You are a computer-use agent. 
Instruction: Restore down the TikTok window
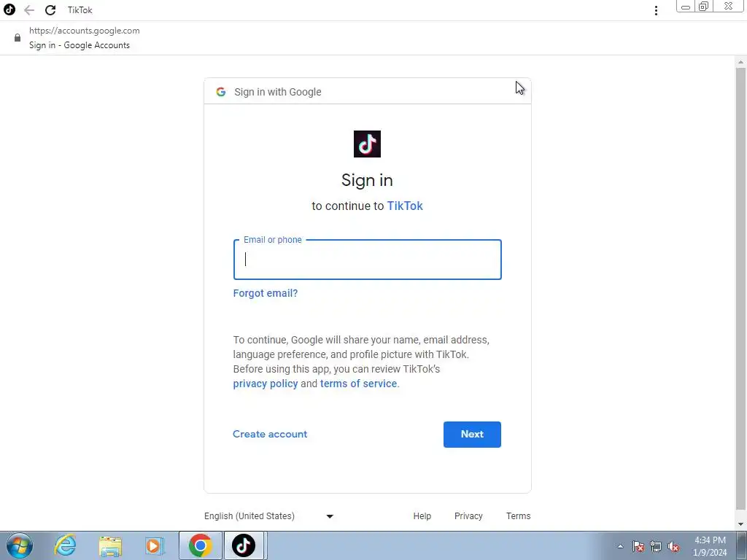[x=704, y=7]
